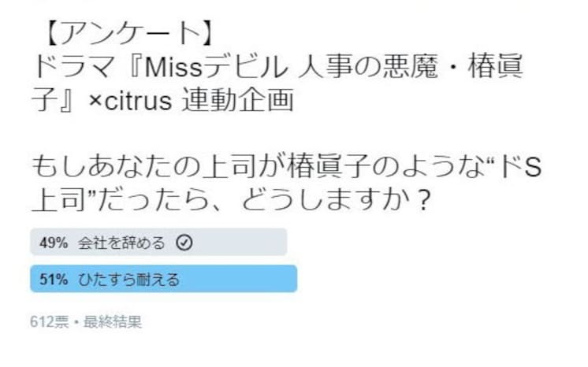Click the 51% percentage figure
The image size is (588, 367).
click(54, 280)
